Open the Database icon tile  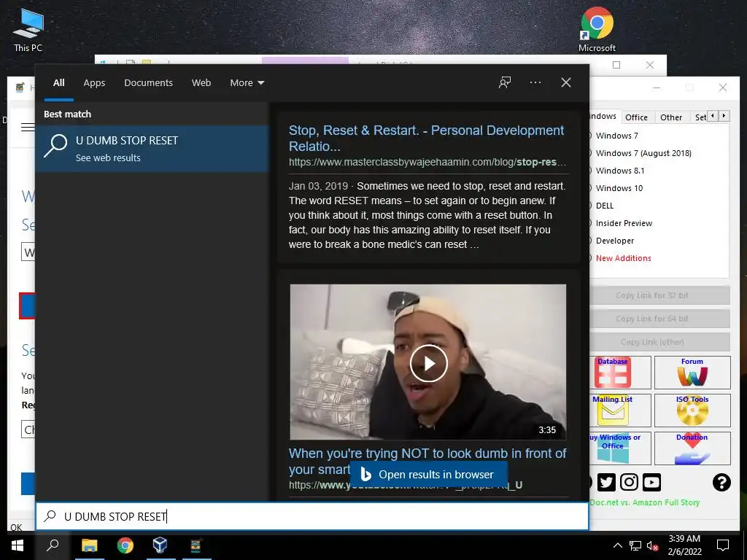click(x=619, y=373)
